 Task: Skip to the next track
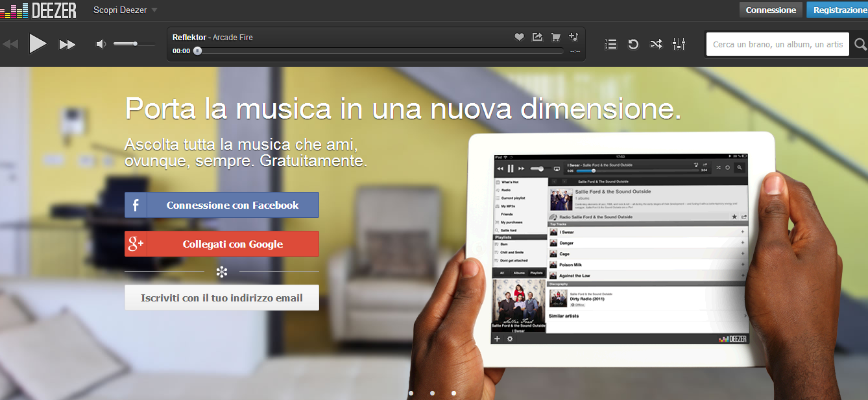click(67, 44)
